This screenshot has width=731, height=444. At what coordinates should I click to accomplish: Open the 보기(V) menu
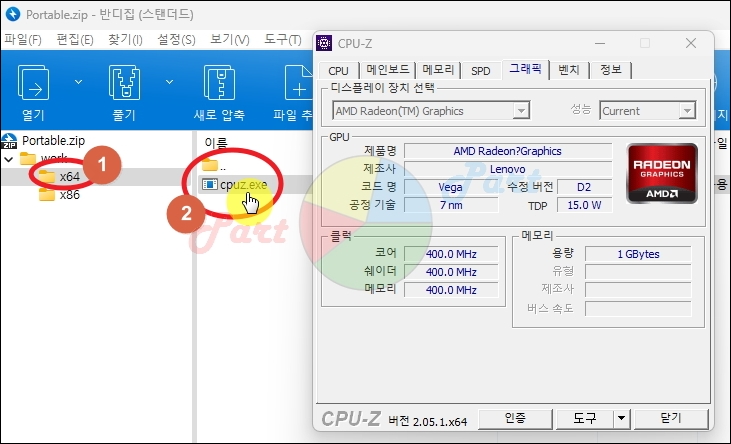[x=229, y=40]
